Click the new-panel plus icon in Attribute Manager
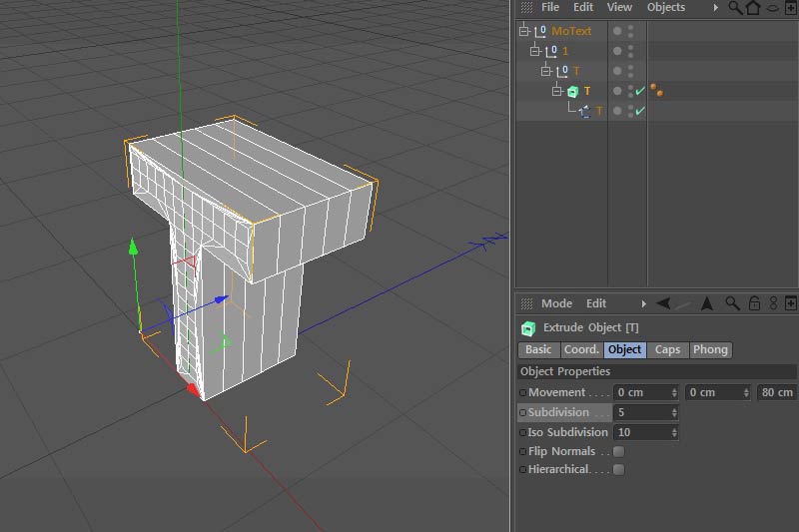Viewport: 799px width, 532px height. click(791, 303)
